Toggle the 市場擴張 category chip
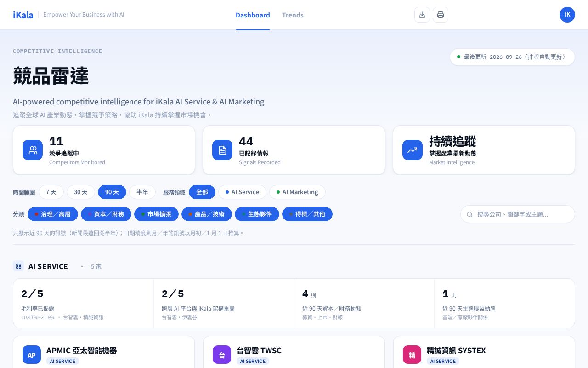 (x=156, y=214)
